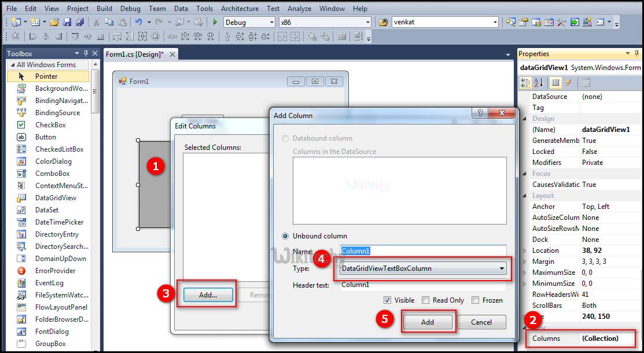
Task: Click the Categorized view icon in Properties
Action: 525,83
